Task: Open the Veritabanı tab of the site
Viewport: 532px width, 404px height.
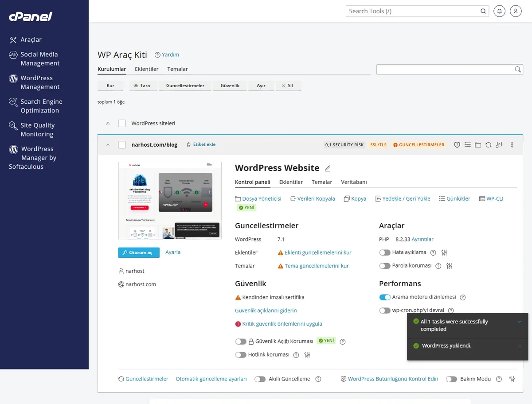Action: coord(354,182)
